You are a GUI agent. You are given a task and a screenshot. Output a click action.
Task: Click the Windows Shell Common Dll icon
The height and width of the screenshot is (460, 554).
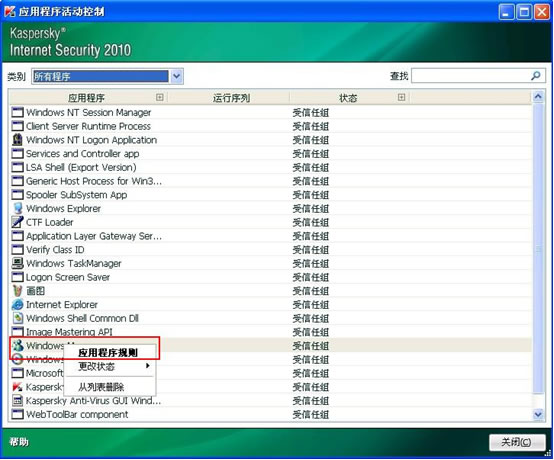[17, 318]
